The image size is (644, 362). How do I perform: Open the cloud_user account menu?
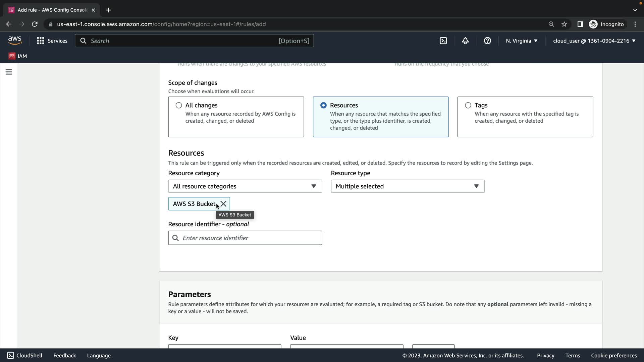[594, 41]
